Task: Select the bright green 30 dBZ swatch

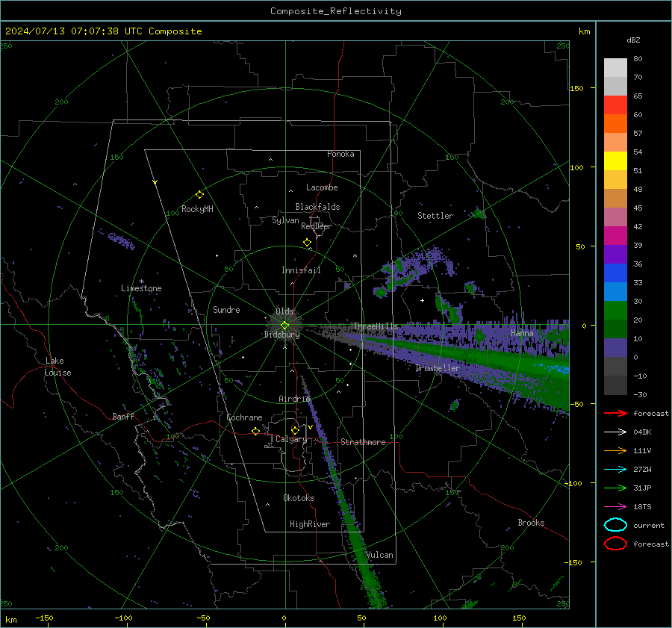Action: coord(615,310)
